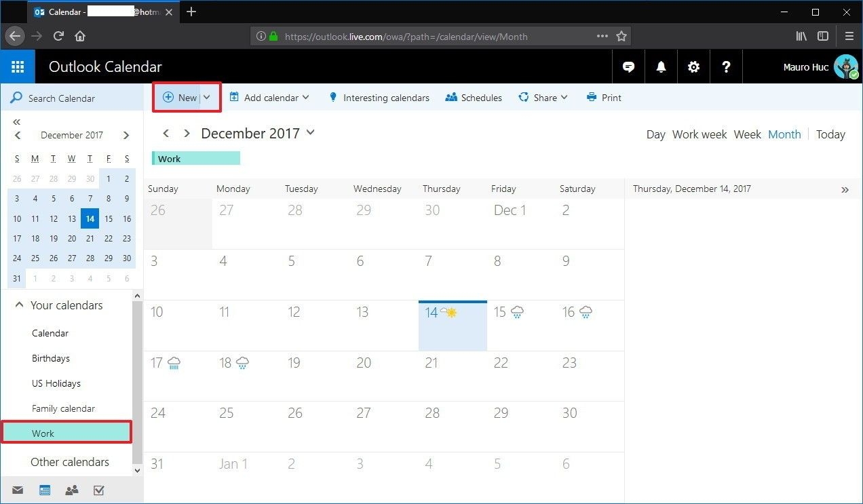Screen dimensions: 863x504
Task: Open help question mark icon
Action: pos(726,66)
